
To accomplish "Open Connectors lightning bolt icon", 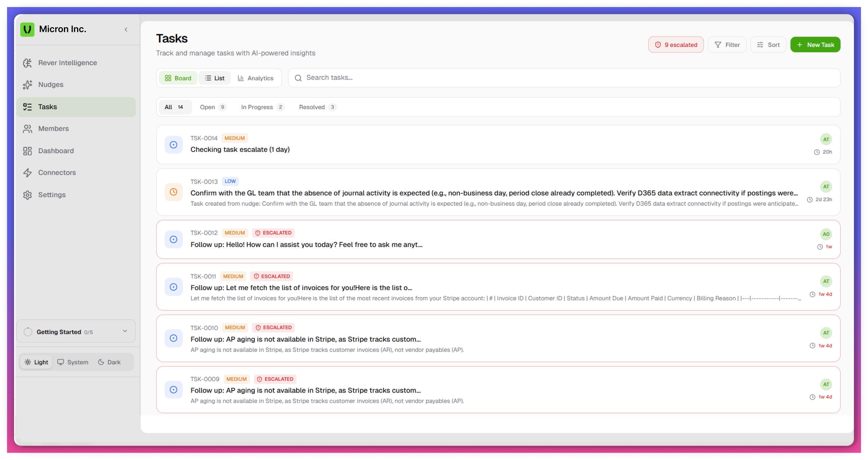I will 27,173.
